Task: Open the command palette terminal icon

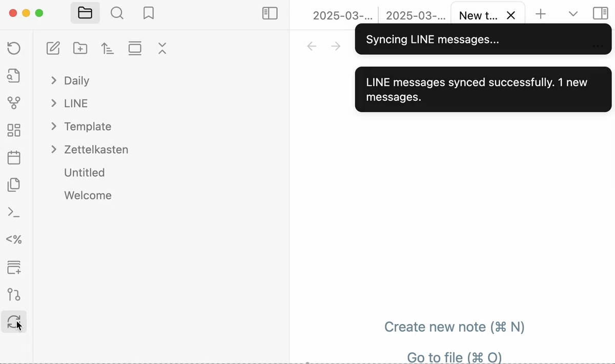Action: [14, 212]
